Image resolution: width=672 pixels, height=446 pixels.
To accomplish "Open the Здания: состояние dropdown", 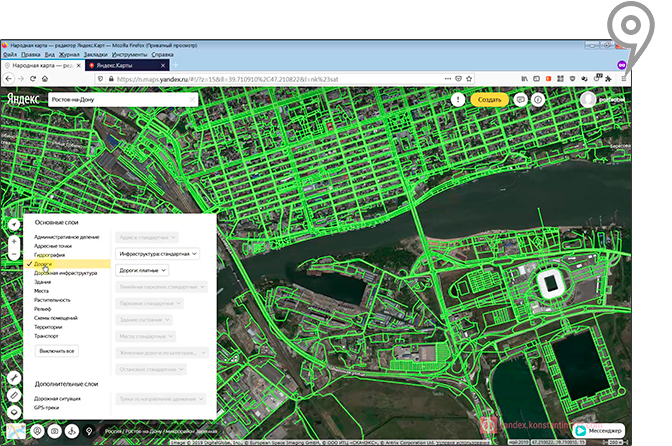I will pyautogui.click(x=144, y=320).
